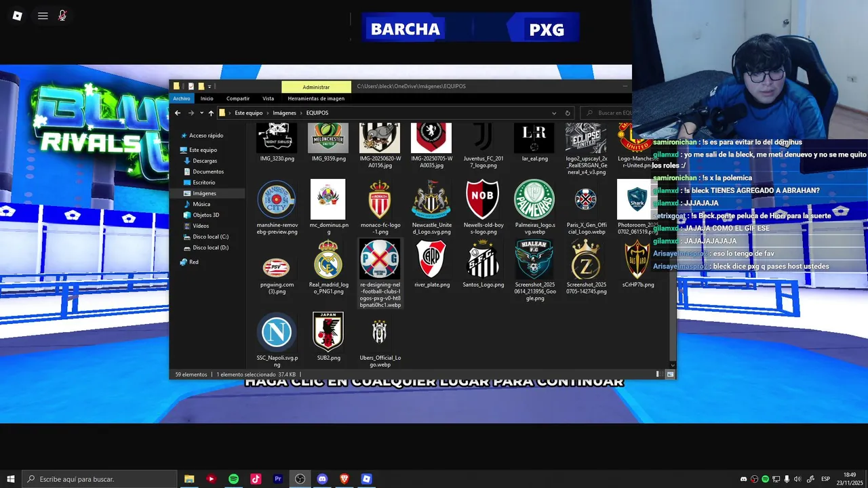Click EQUIPOS in the address breadcrumb

pyautogui.click(x=317, y=113)
